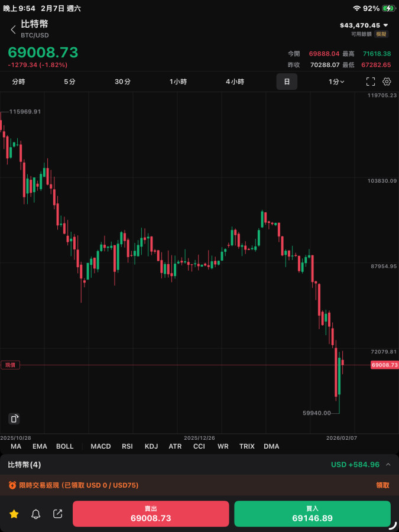Select the 日 daily timeframe
Screen dimensions: 399x532
click(287, 82)
